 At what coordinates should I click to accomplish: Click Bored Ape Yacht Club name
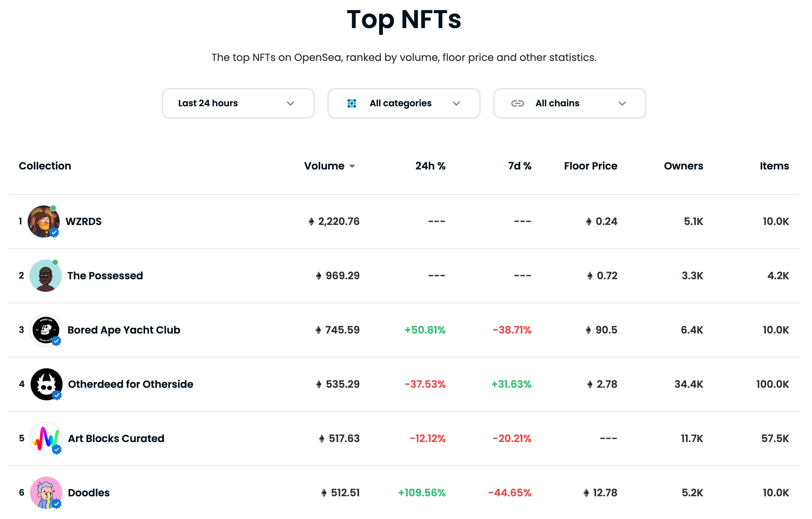(x=124, y=330)
